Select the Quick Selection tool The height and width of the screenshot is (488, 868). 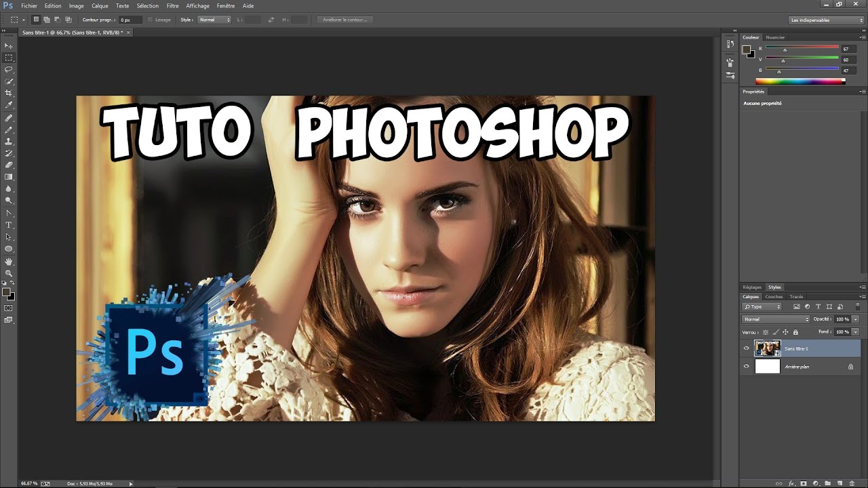(9, 81)
